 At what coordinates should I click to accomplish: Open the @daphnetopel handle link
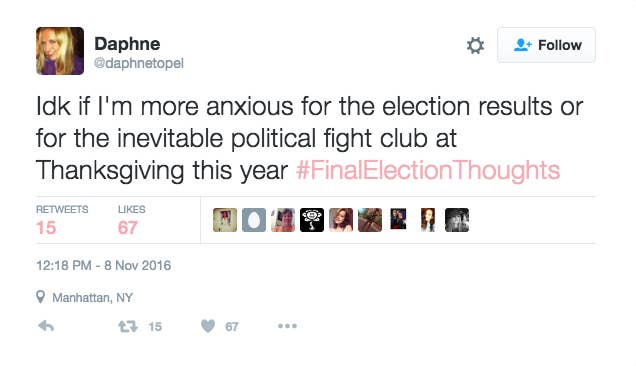[x=139, y=63]
